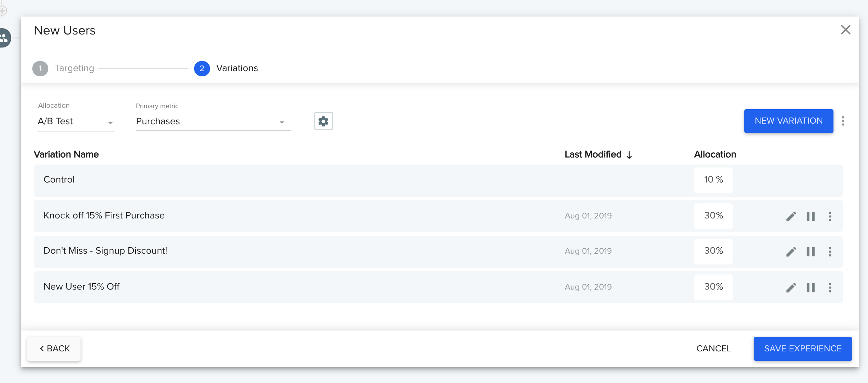Open more options for Don't Miss - Signup Discount!
868x383 pixels.
(830, 252)
